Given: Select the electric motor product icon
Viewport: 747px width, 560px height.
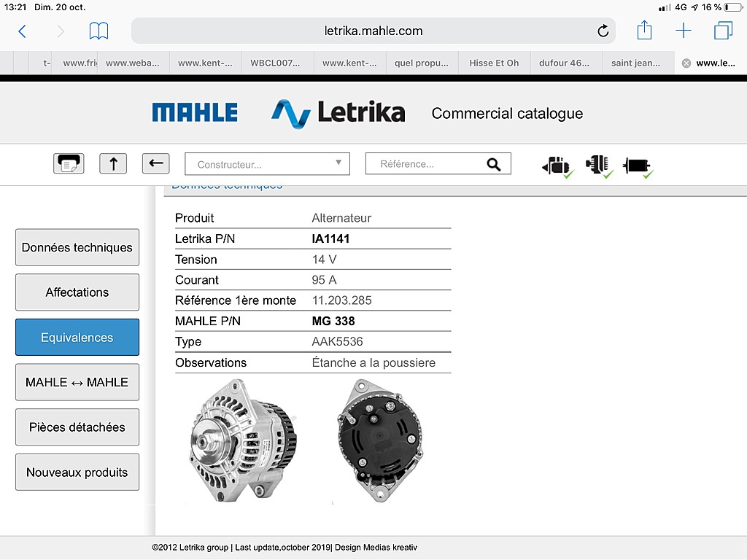Looking at the screenshot, I should pyautogui.click(x=638, y=167).
